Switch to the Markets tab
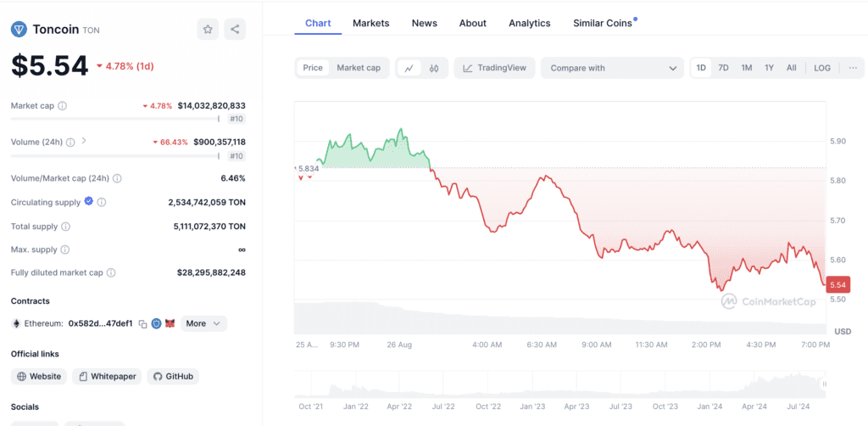The image size is (868, 426). click(x=371, y=23)
